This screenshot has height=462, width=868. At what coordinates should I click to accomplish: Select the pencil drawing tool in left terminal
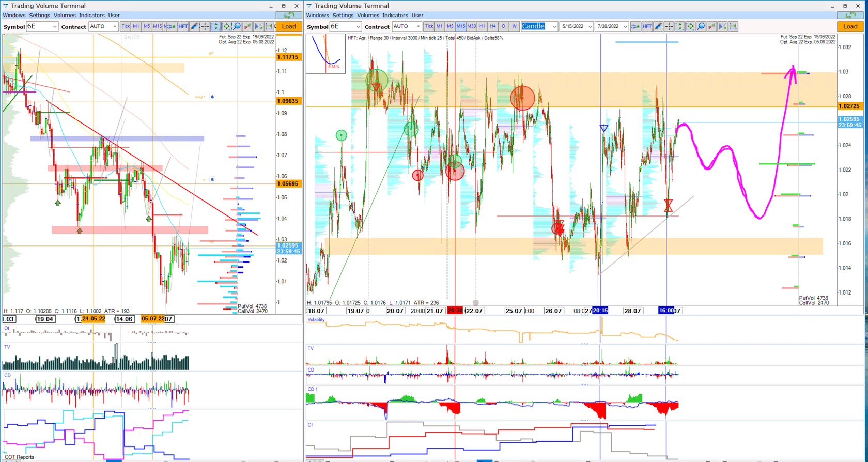(x=194, y=26)
